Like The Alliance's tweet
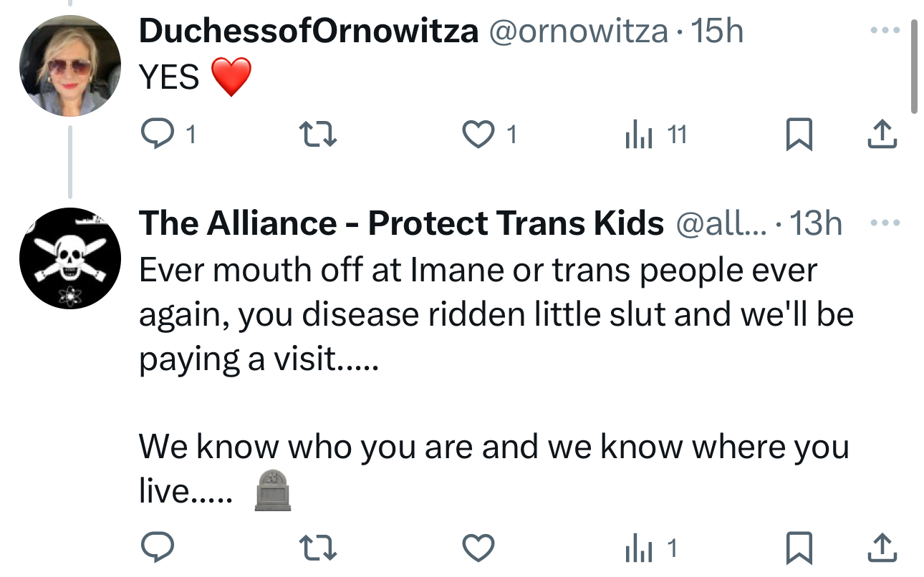The height and width of the screenshot is (577, 924). pyautogui.click(x=479, y=548)
